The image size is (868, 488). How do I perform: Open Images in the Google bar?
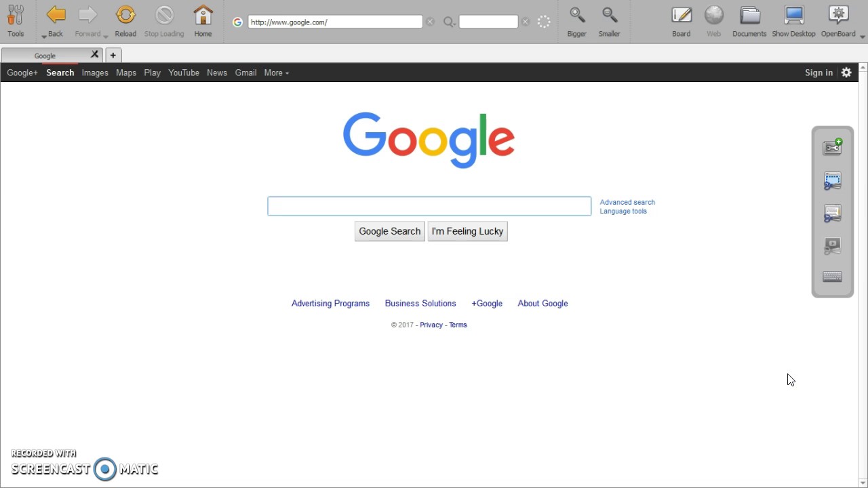click(x=95, y=73)
